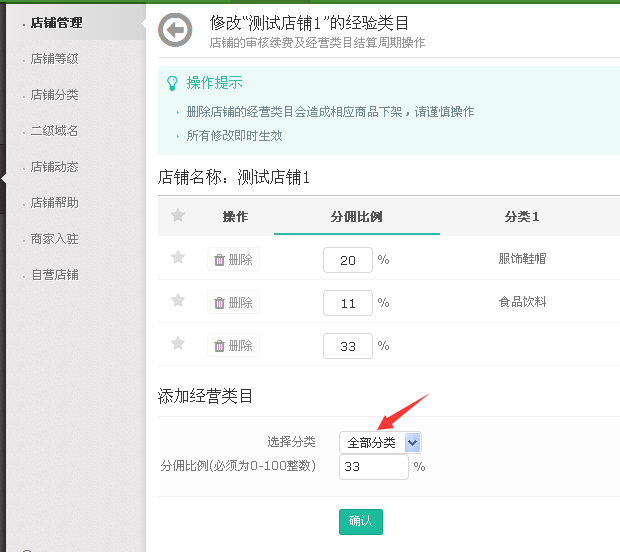This screenshot has width=620, height=552.
Task: Click the star icon in table header
Action: coord(178,216)
